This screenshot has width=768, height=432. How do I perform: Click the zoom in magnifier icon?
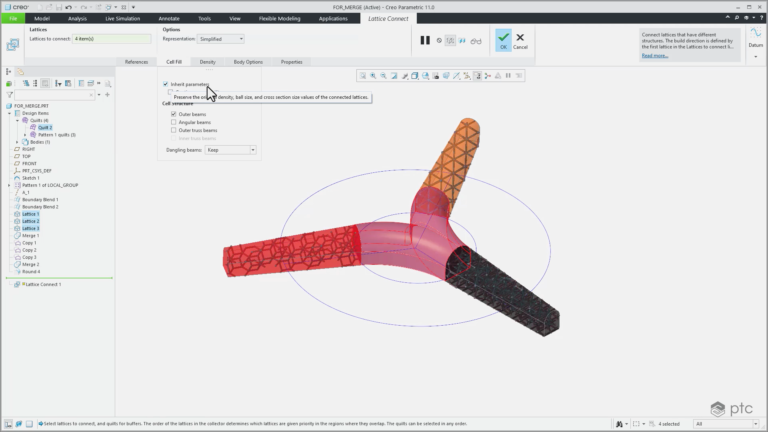point(373,76)
